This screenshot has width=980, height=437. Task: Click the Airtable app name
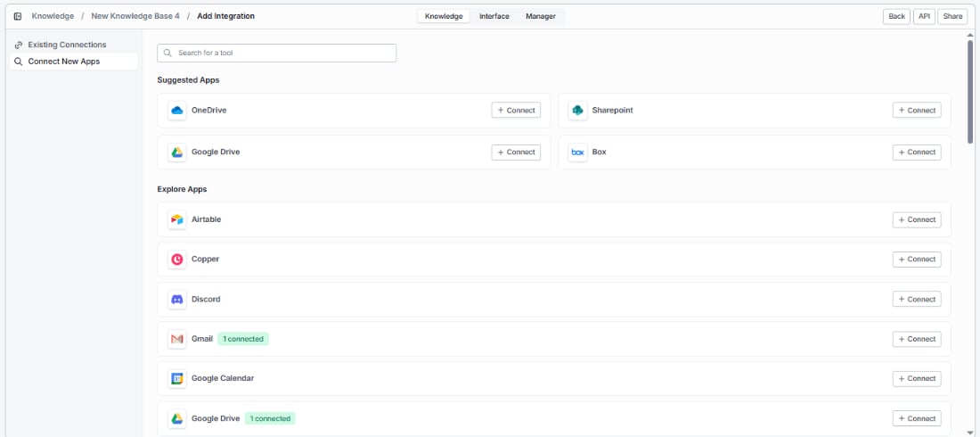click(x=207, y=219)
